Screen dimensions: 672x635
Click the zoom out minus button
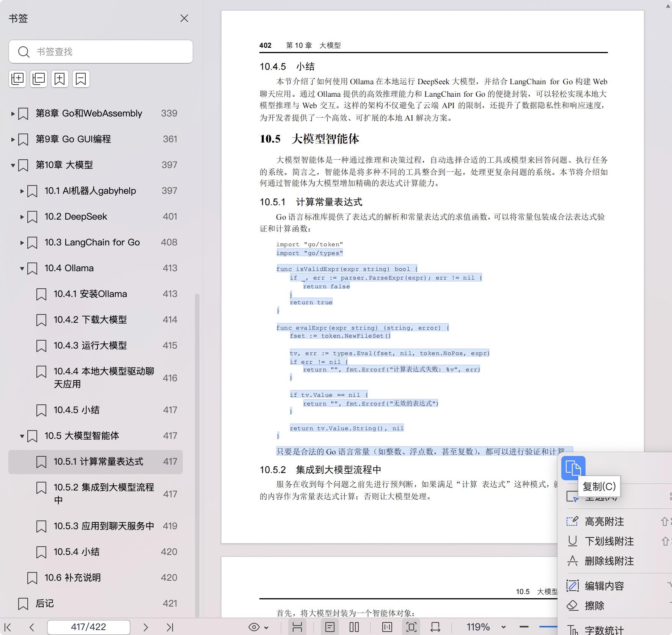point(524,627)
